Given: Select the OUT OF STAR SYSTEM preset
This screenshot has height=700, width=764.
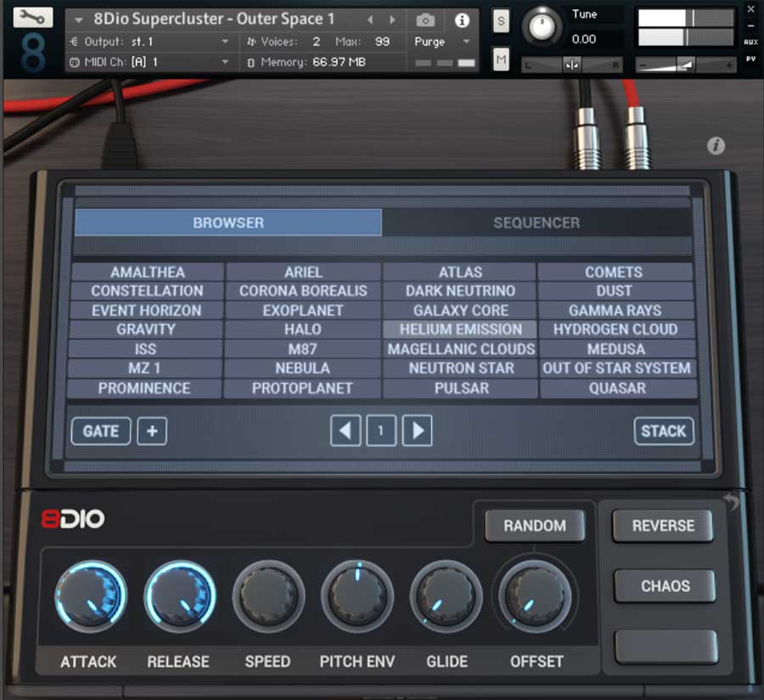Looking at the screenshot, I should pyautogui.click(x=617, y=368).
